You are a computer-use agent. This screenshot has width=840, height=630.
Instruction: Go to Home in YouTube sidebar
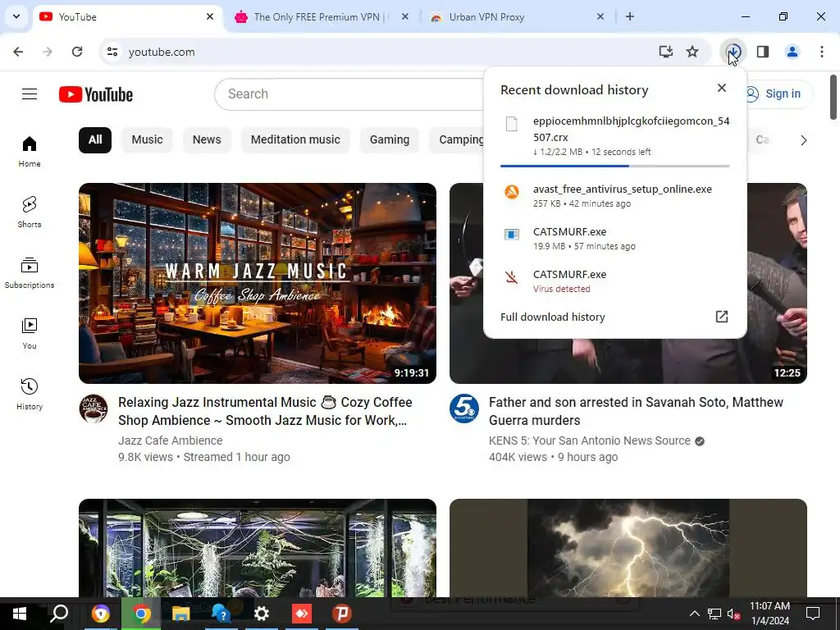click(x=30, y=152)
